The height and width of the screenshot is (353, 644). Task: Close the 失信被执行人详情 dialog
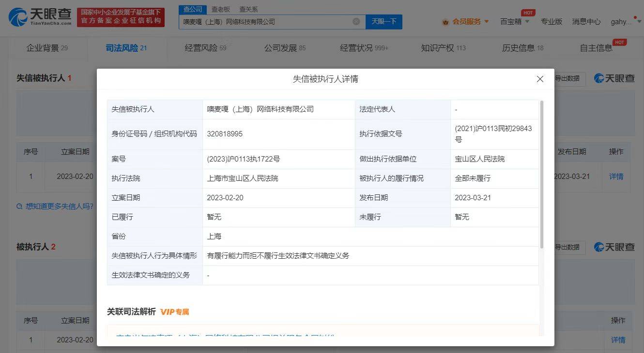[540, 79]
